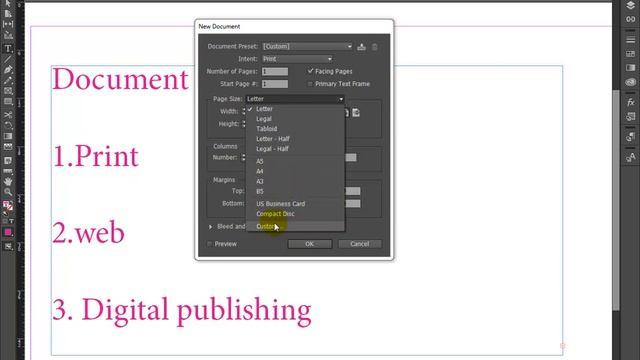The image size is (640, 360).
Task: Click the Width stepper arrows
Action: click(244, 111)
